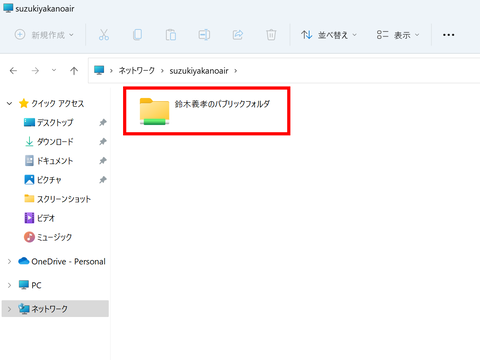The image size is (480, 360).
Task: Click the Cut scissors icon
Action: point(104,35)
